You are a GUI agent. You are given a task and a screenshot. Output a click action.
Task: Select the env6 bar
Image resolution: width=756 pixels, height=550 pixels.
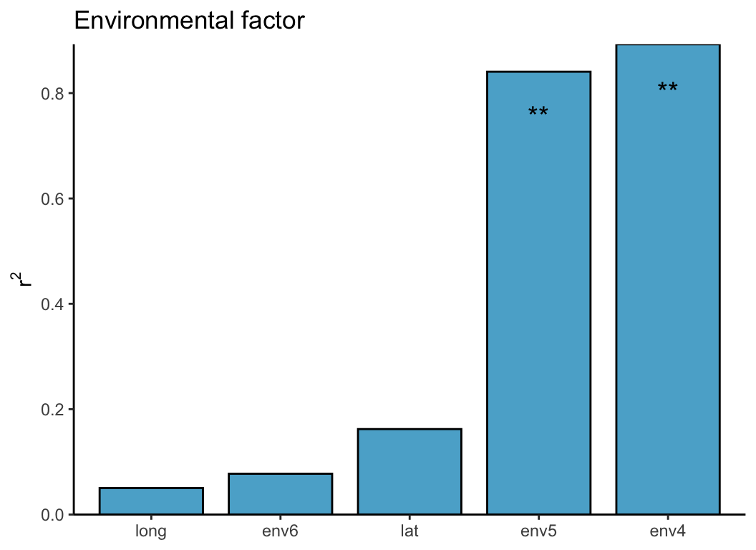280,493
